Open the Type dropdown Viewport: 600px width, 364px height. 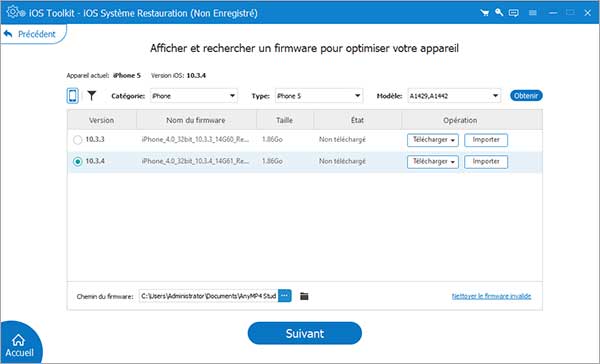(x=319, y=96)
